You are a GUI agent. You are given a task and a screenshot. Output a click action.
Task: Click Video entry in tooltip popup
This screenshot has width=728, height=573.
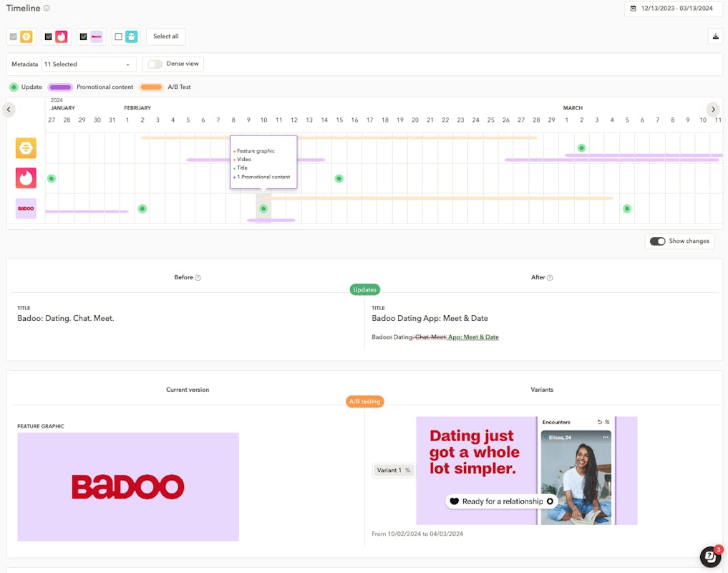click(x=244, y=160)
